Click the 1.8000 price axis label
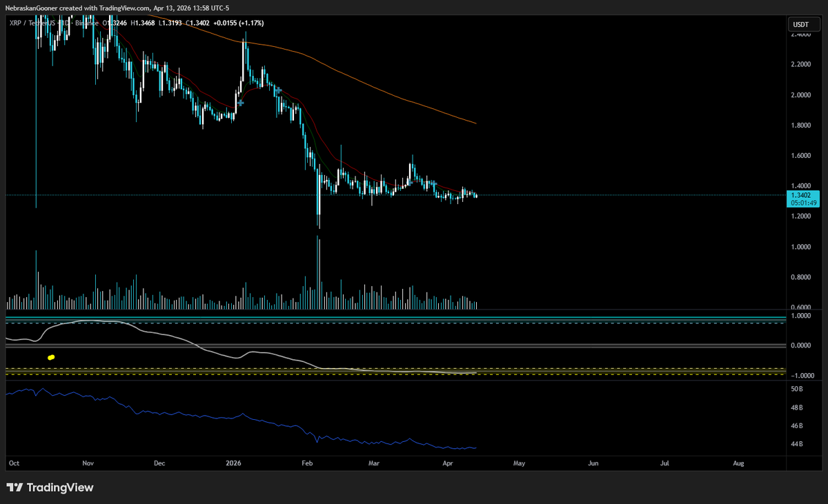 (800, 125)
